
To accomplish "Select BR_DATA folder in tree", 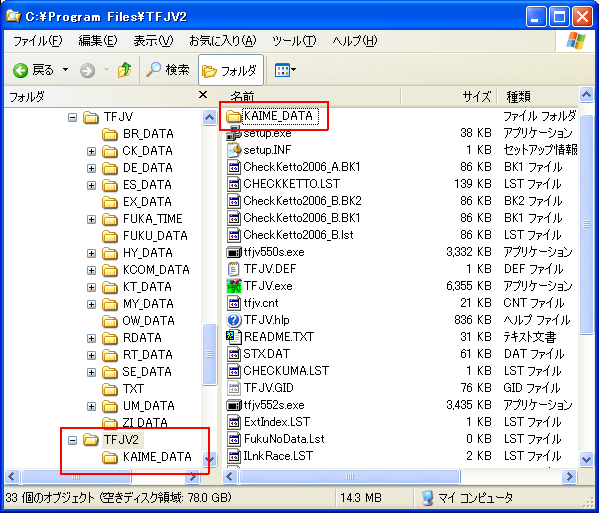I will (x=148, y=134).
